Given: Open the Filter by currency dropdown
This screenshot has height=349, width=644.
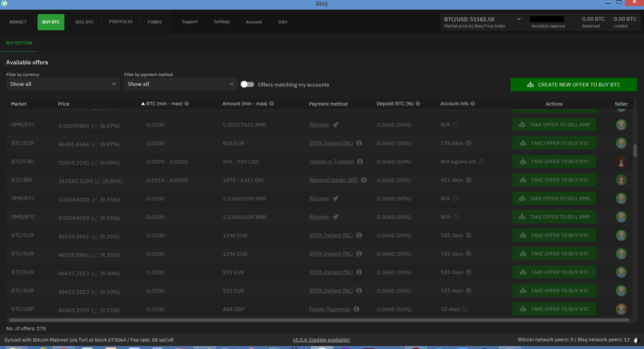Looking at the screenshot, I should (63, 84).
